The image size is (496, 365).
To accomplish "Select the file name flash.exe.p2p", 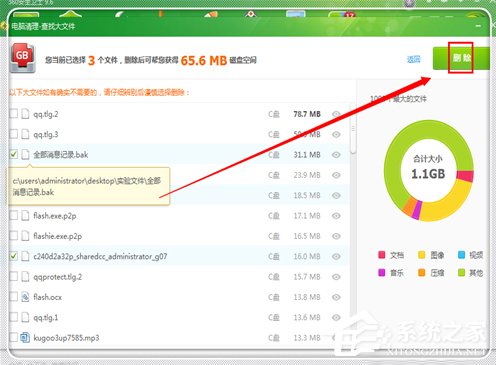I will click(x=55, y=216).
